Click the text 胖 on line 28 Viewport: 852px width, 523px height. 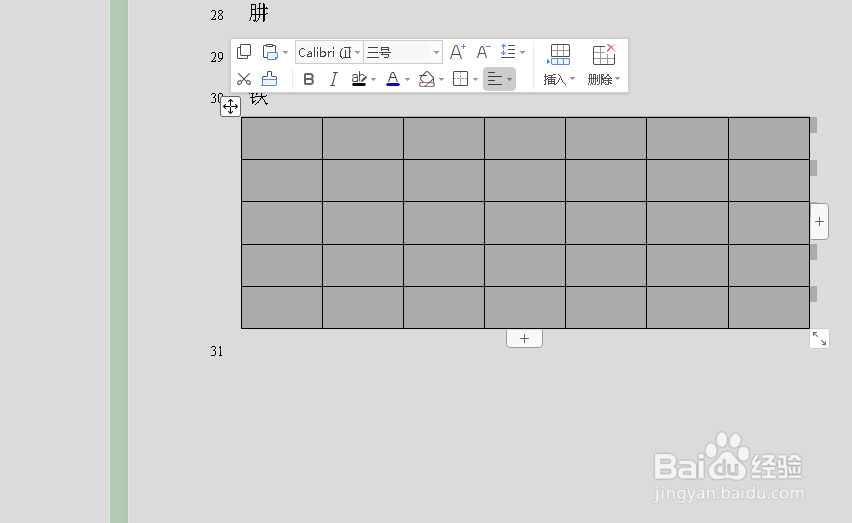click(x=259, y=12)
